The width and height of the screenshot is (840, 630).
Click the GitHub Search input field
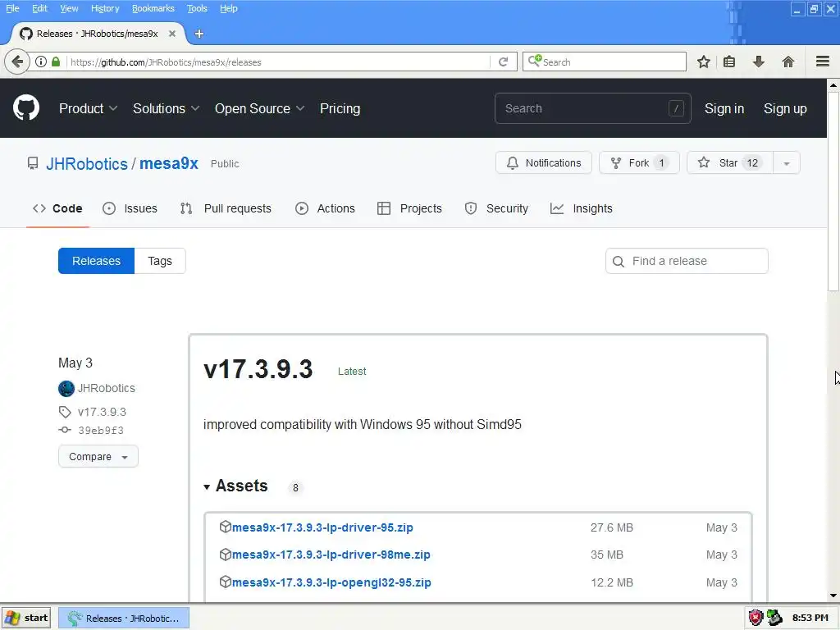click(592, 108)
